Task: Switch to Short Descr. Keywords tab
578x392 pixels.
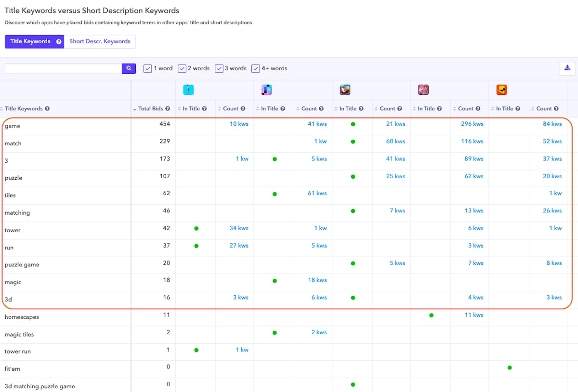Action: [100, 41]
